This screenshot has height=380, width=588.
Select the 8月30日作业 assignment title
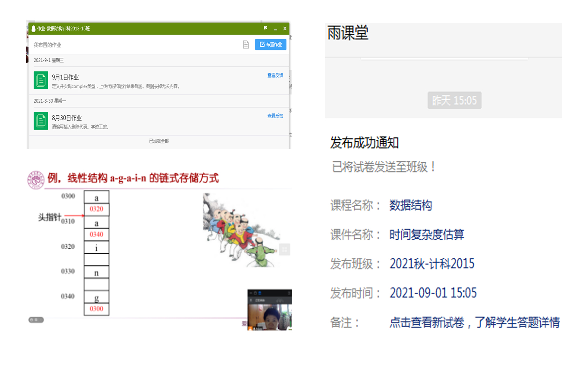pyautogui.click(x=67, y=118)
